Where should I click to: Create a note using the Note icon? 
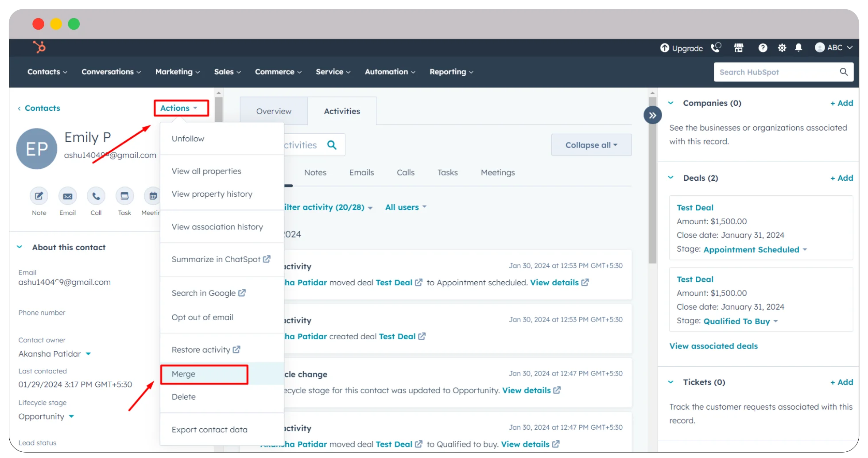click(39, 196)
